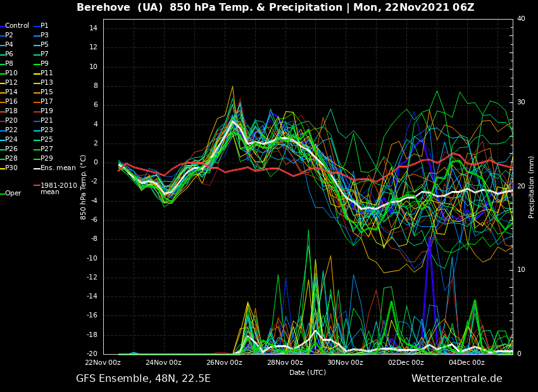
Task: Open the Wetterzentrale.de link
Action: tap(456, 379)
